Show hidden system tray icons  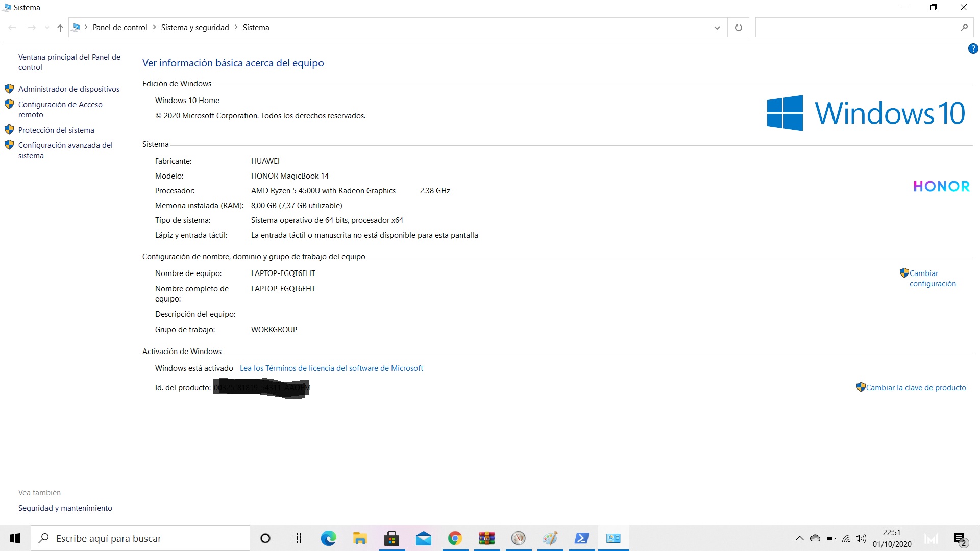click(799, 538)
